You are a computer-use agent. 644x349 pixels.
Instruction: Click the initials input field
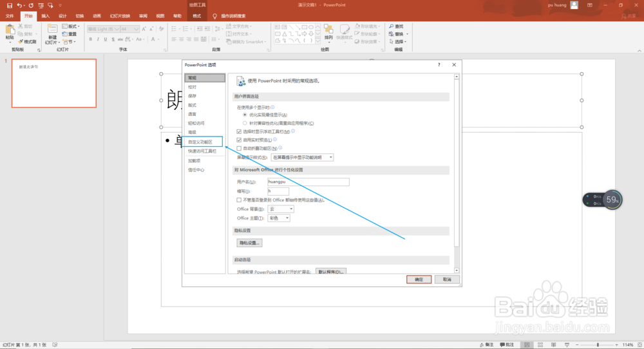[278, 191]
